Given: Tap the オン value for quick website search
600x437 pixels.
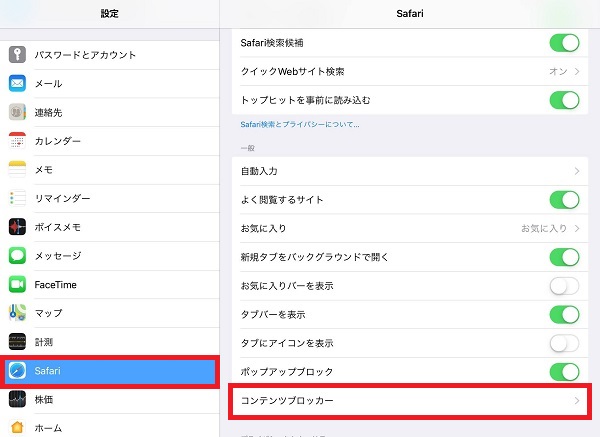Looking at the screenshot, I should click(558, 72).
